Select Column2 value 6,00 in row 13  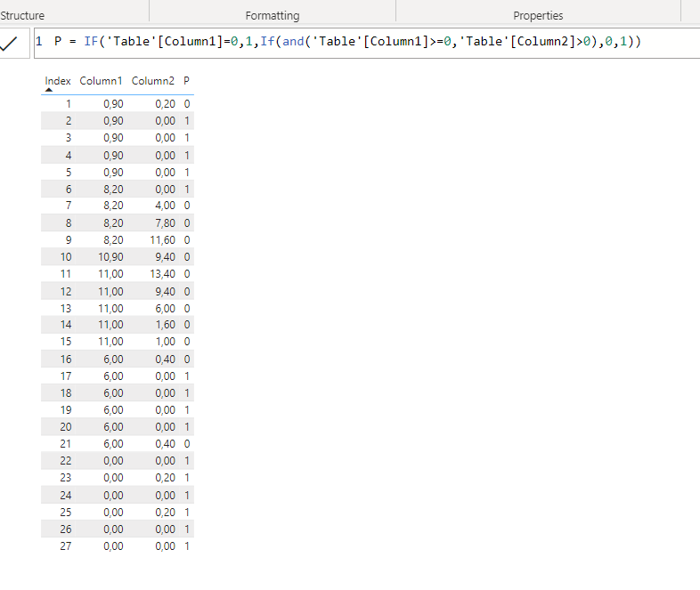coord(165,309)
